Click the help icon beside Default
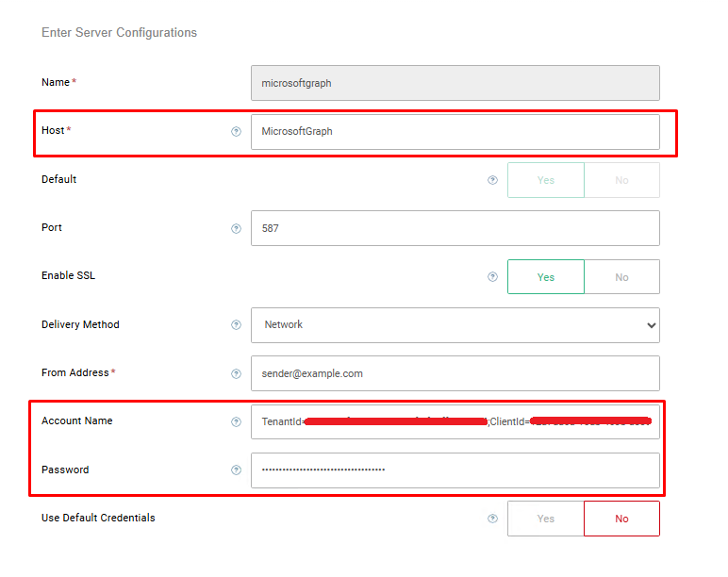The width and height of the screenshot is (728, 577). pos(492,180)
